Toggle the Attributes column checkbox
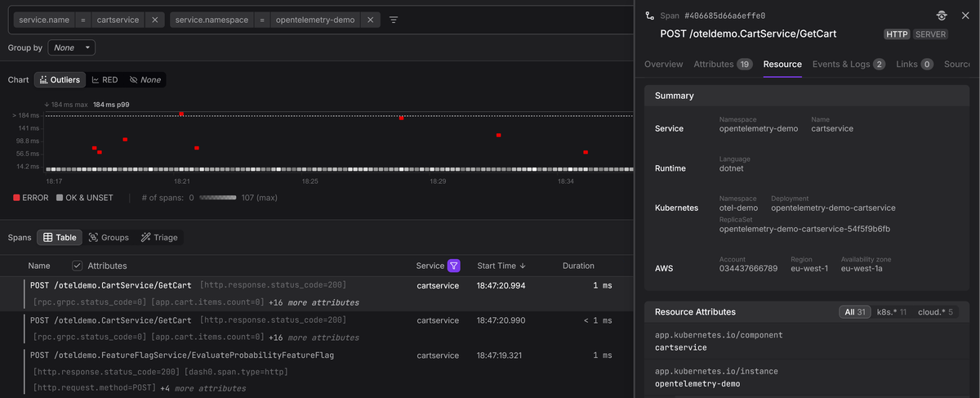980x398 pixels. point(78,266)
